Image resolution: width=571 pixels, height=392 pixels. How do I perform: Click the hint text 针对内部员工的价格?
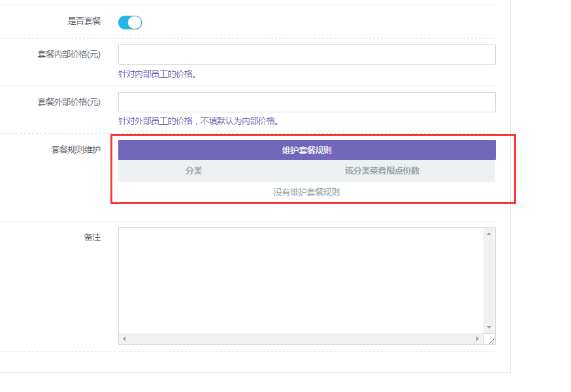click(157, 74)
